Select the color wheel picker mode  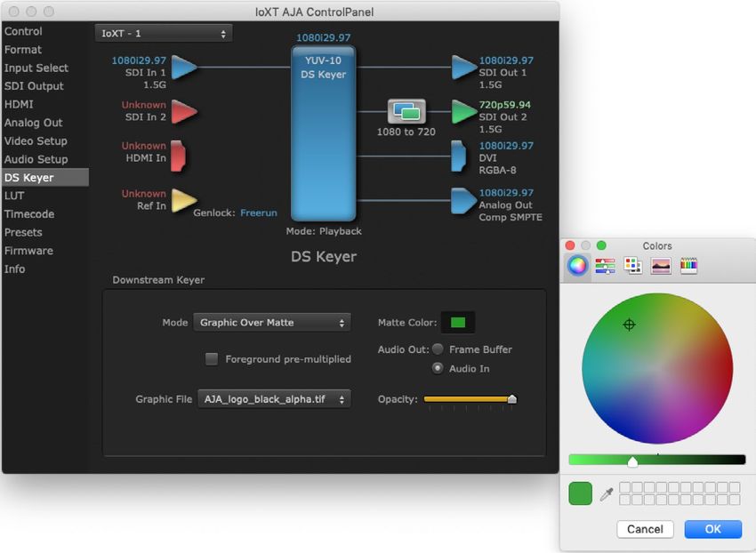(x=577, y=266)
